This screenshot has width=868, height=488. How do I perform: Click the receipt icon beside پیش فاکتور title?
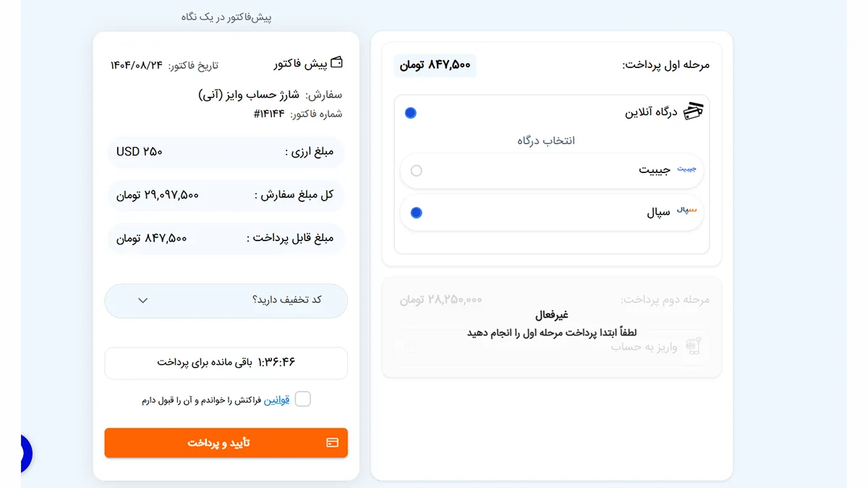click(x=336, y=64)
